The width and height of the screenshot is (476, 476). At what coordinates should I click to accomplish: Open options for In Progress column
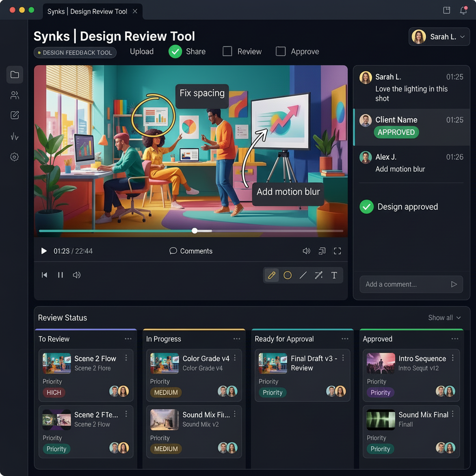tap(237, 339)
